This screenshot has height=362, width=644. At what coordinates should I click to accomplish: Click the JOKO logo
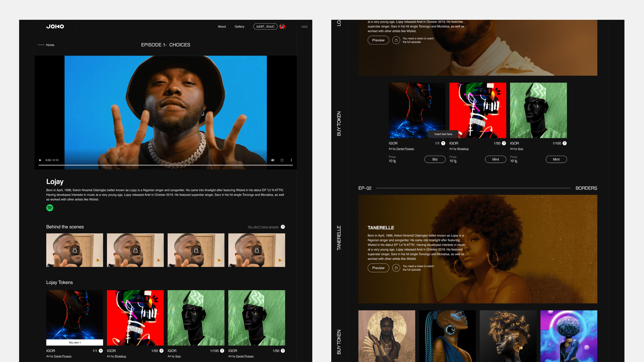(x=55, y=26)
